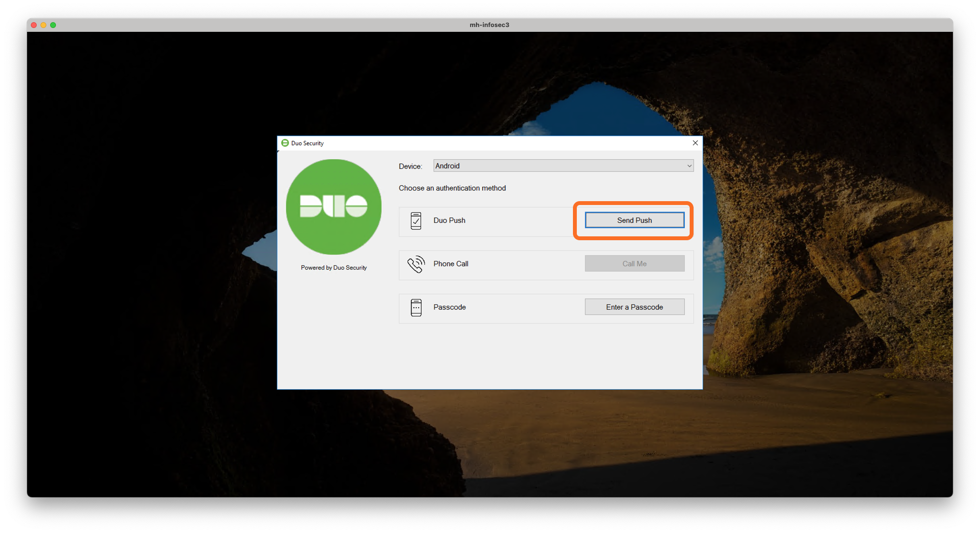Click the Duo Push phone checkmark icon

[416, 220]
